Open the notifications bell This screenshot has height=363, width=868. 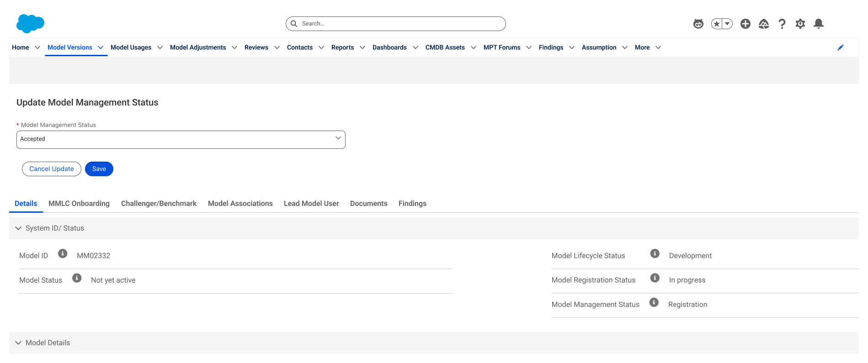pyautogui.click(x=819, y=24)
